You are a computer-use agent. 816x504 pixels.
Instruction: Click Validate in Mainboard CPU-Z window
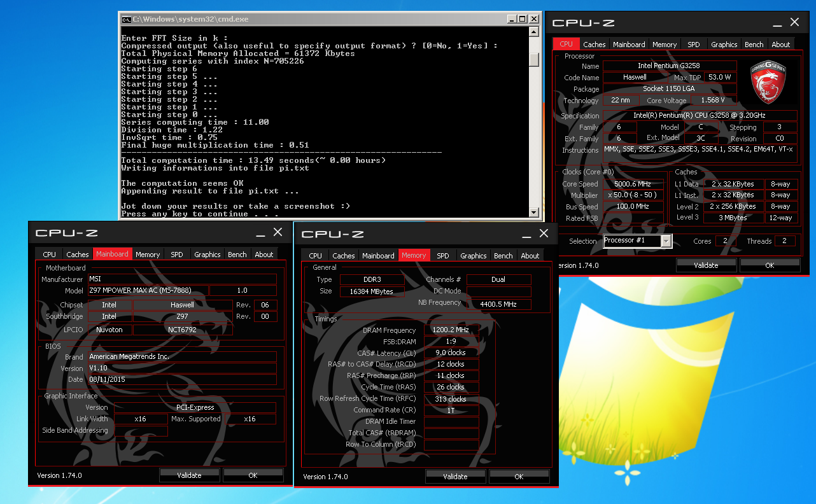click(x=189, y=475)
